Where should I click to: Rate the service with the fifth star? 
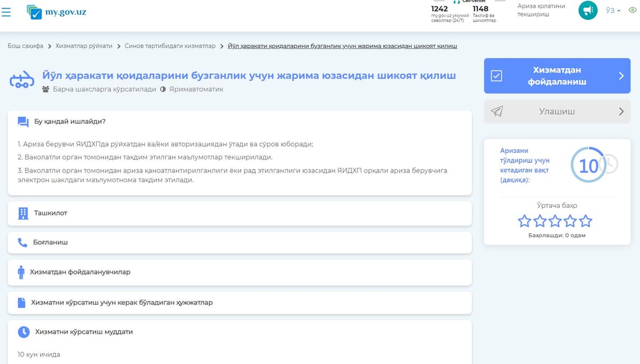pyautogui.click(x=586, y=221)
